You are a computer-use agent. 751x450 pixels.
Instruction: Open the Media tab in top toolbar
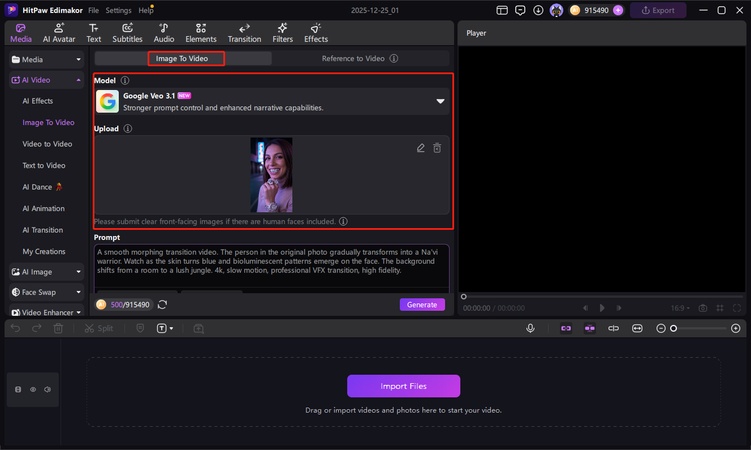coord(21,33)
